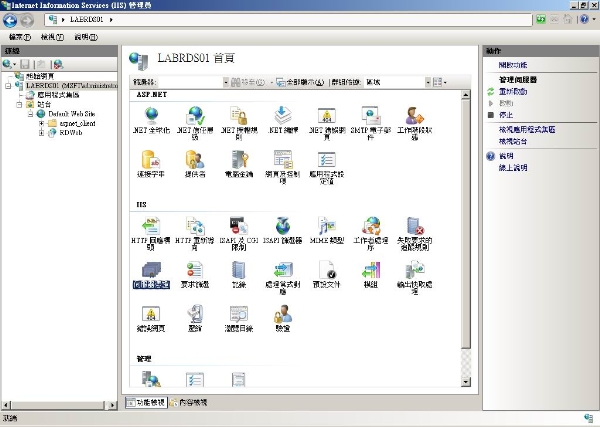
Task: Click the connect icon in Connections toolbar
Action: [7, 64]
